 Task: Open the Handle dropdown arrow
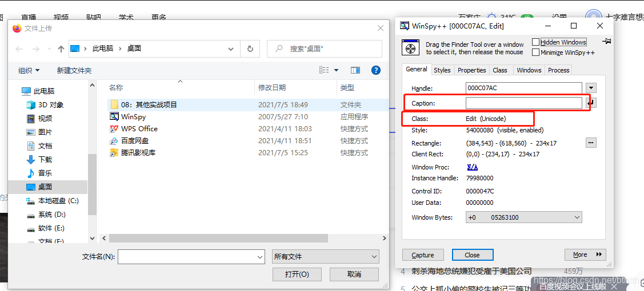pos(591,88)
